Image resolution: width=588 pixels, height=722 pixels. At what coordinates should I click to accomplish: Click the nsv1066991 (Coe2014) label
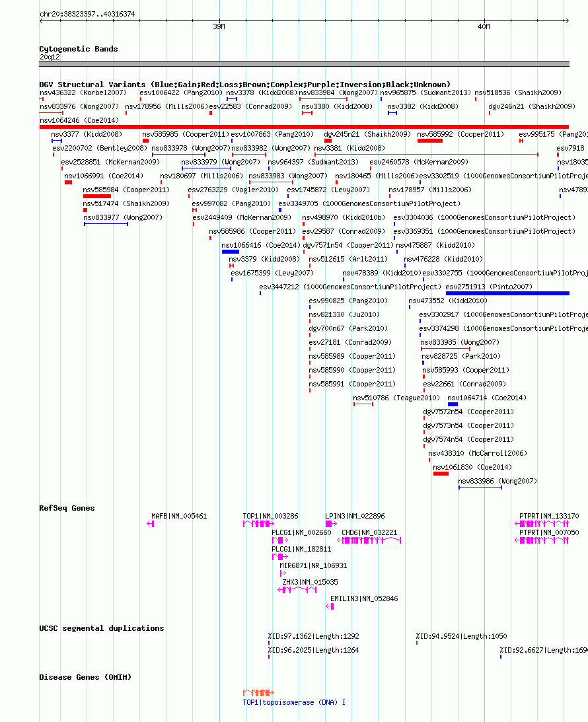point(104,176)
